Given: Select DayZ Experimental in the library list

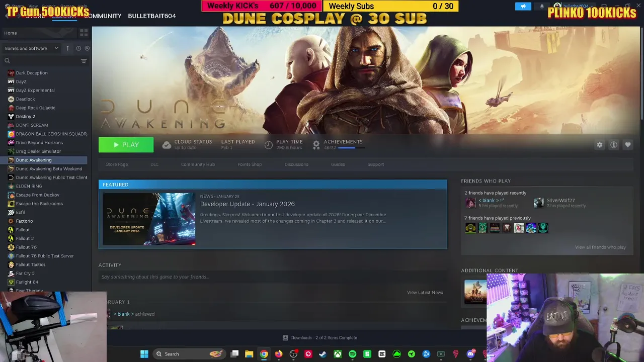Looking at the screenshot, I should [x=35, y=90].
